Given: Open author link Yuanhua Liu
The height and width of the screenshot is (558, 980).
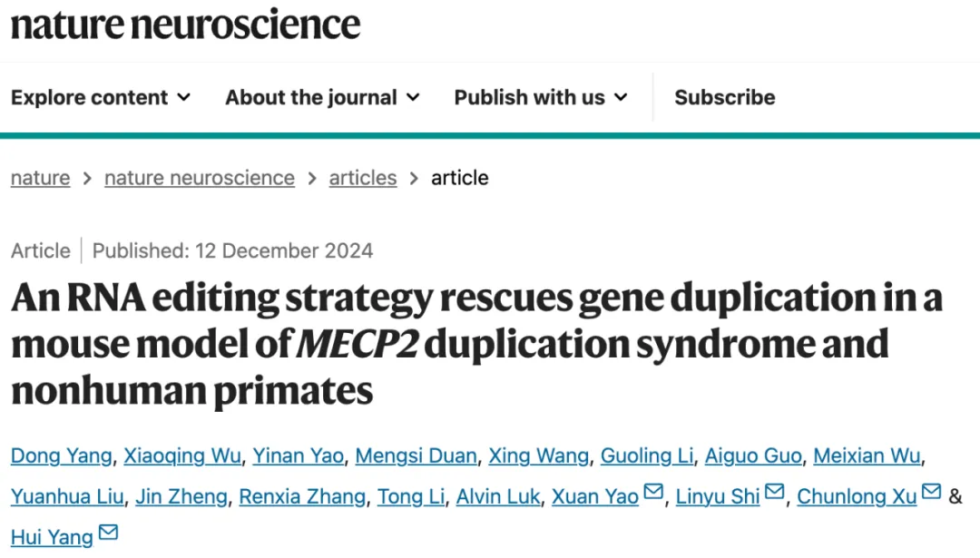Looking at the screenshot, I should click(x=66, y=496).
